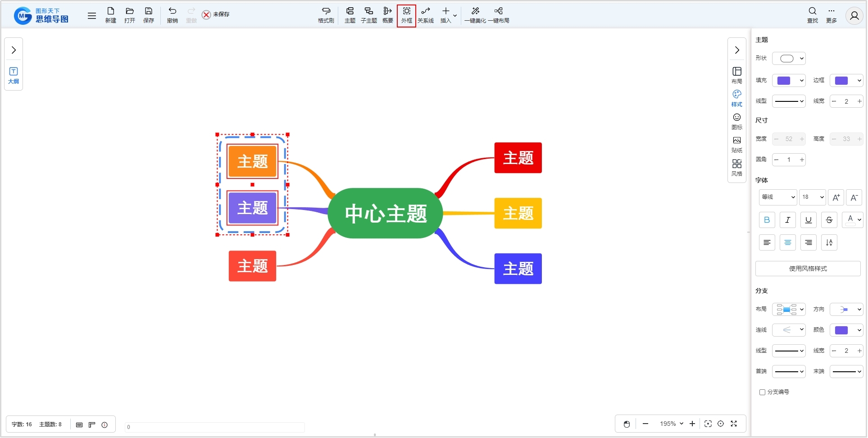Add a subtopic with 子主题 tool
The height and width of the screenshot is (438, 868).
point(369,15)
